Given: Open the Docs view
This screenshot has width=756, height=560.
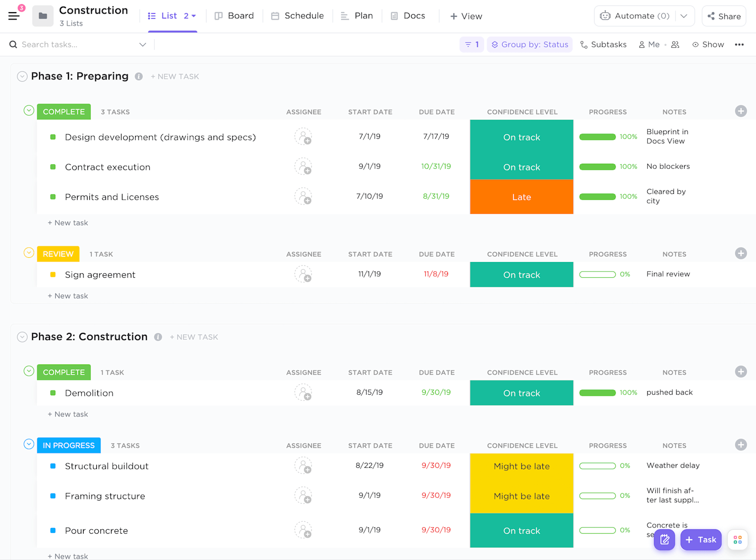Looking at the screenshot, I should tap(407, 16).
